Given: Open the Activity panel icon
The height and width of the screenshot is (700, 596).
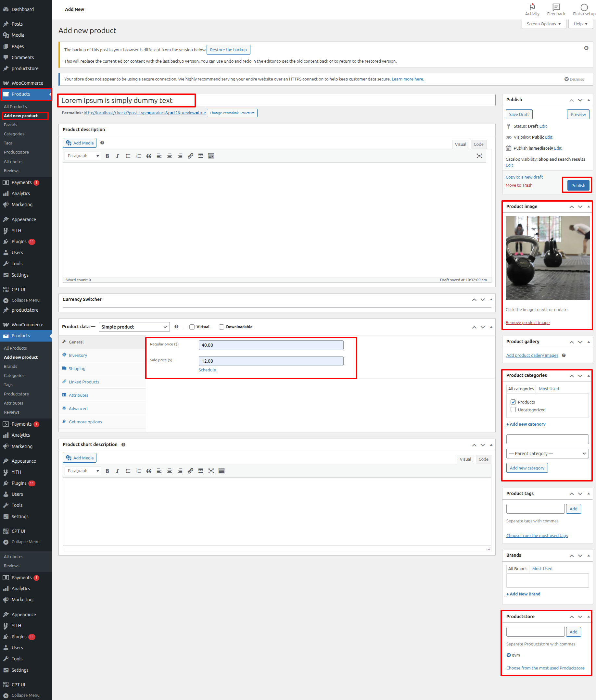Looking at the screenshot, I should [x=532, y=9].
